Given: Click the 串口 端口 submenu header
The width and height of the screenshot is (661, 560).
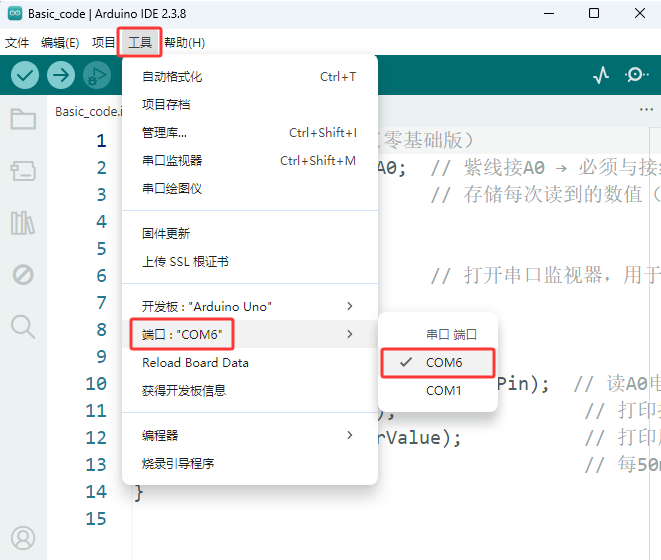Looking at the screenshot, I should [x=451, y=335].
